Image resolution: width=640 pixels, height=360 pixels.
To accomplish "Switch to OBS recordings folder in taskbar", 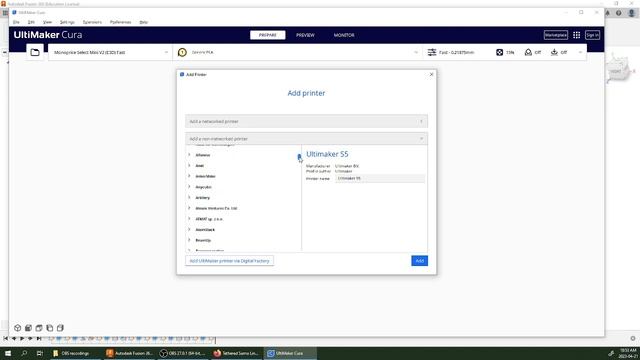I will pos(76,353).
